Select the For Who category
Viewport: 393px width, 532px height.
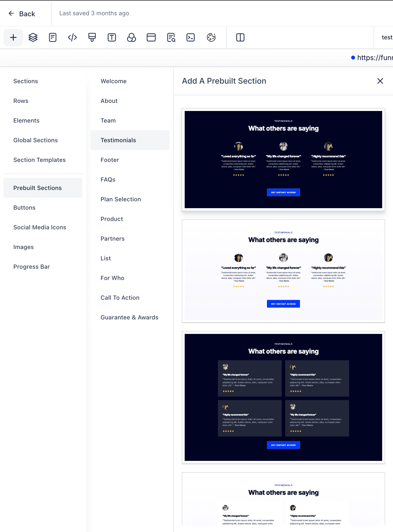(x=130, y=278)
